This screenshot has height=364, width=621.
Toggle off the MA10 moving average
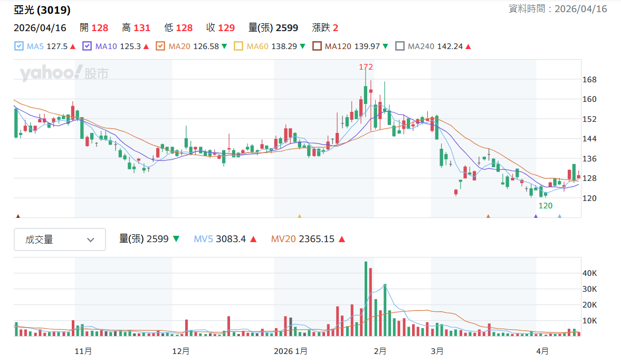[x=86, y=46]
